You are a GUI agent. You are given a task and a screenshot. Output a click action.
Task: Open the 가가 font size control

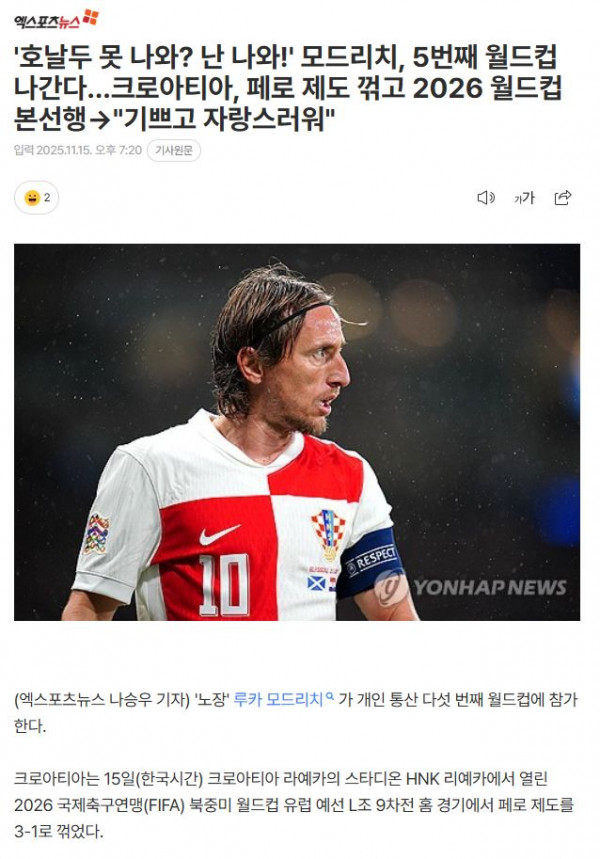(x=524, y=198)
